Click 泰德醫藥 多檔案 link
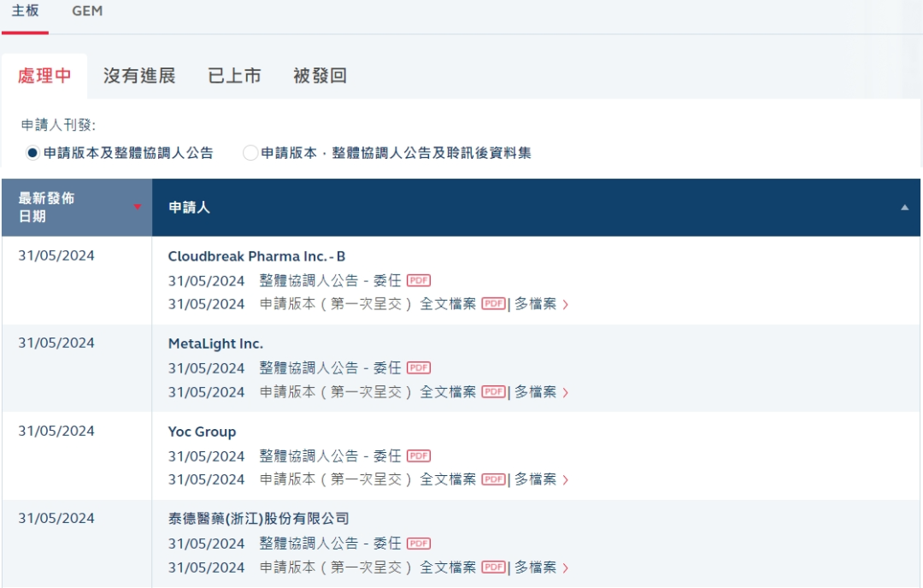The image size is (923, 588). click(540, 567)
